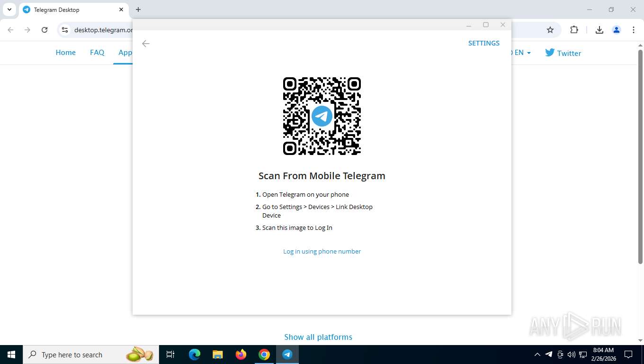Image resolution: width=644 pixels, height=364 pixels.
Task: Close the Telegram Desktop browser tab
Action: click(x=121, y=9)
